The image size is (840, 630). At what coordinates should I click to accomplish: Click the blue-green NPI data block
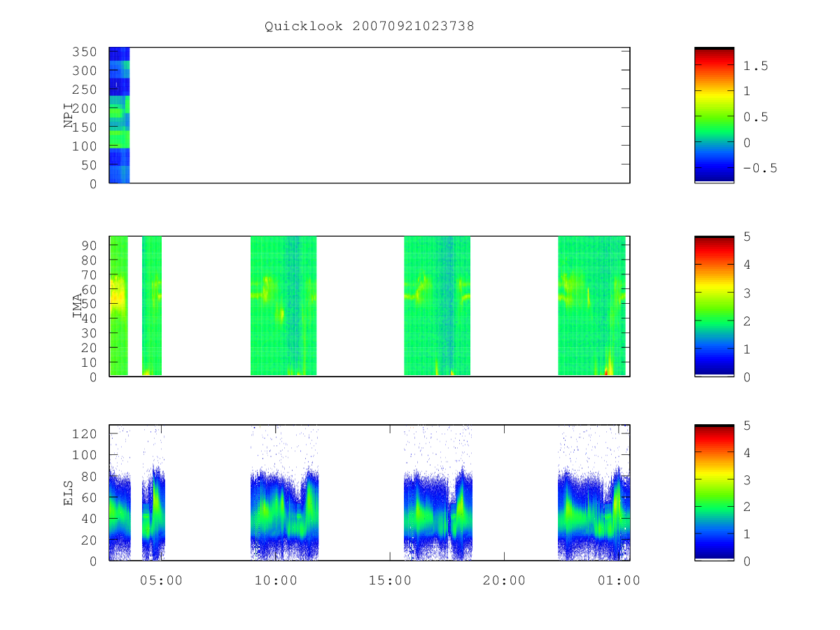click(119, 115)
